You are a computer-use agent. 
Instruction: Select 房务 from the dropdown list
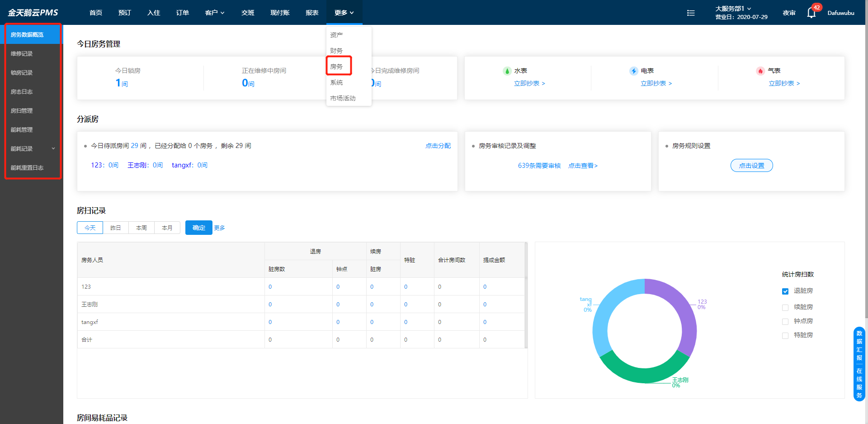coord(349,67)
